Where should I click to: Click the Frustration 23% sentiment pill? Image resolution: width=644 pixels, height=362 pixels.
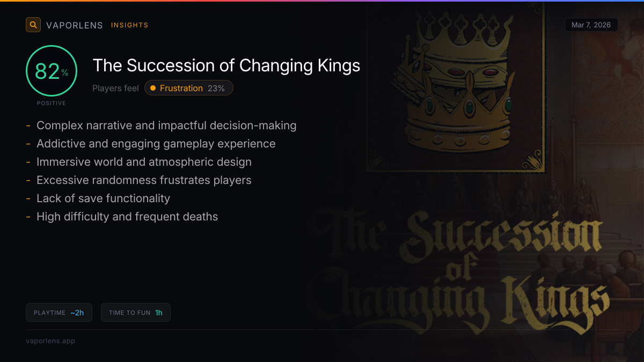click(189, 88)
